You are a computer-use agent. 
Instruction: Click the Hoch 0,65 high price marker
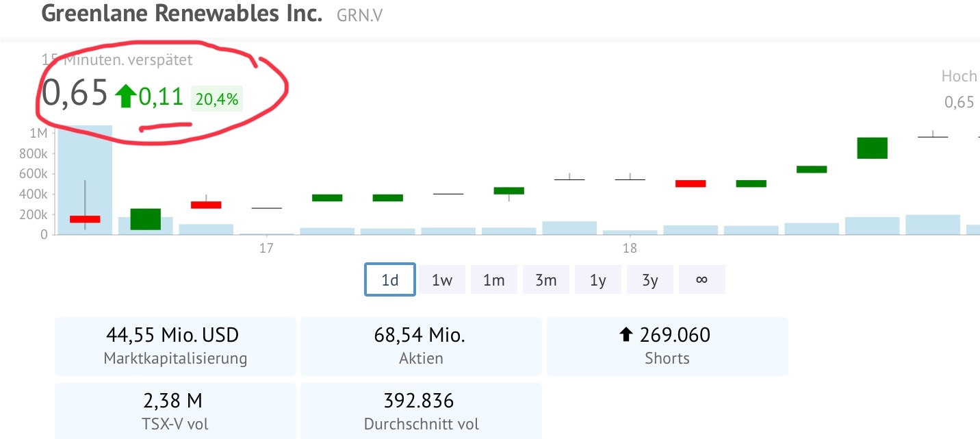(x=959, y=89)
